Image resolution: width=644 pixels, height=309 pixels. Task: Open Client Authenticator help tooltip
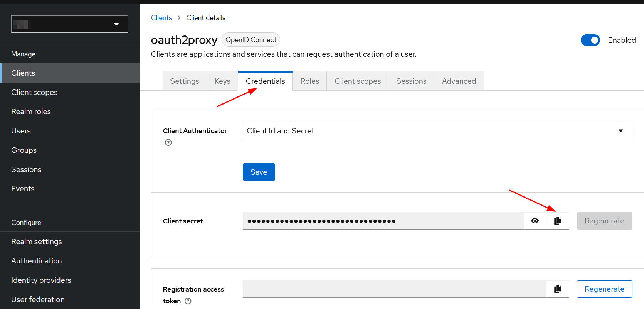coord(168,142)
